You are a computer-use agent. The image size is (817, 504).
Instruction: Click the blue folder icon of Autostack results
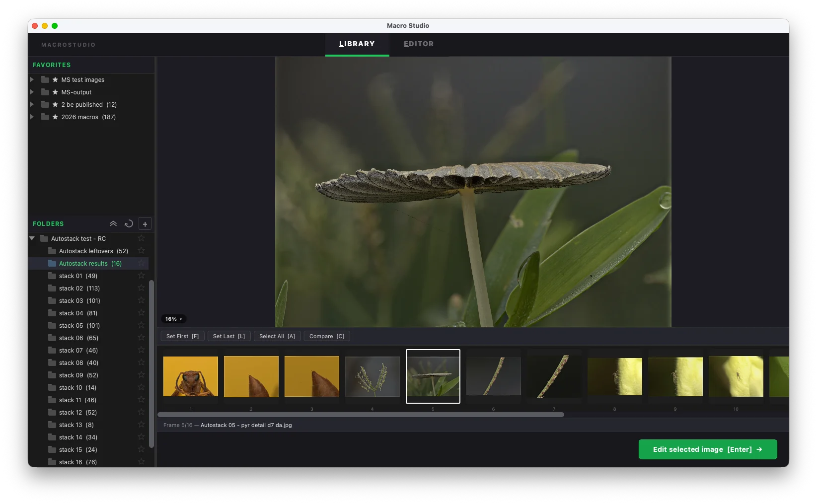pos(52,263)
